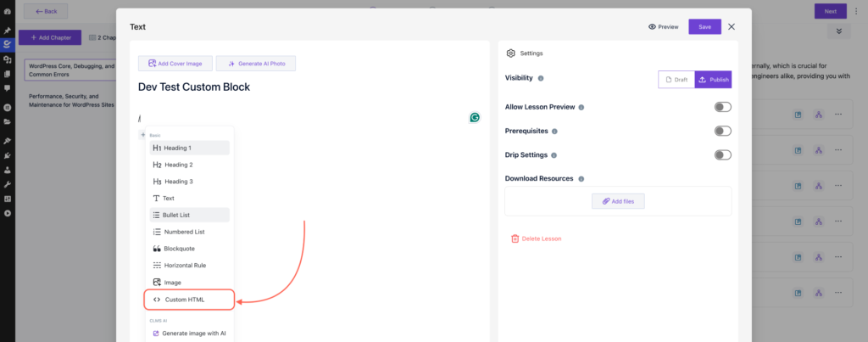Click the Grammarly icon in the editor
The height and width of the screenshot is (342, 868).
pyautogui.click(x=476, y=117)
